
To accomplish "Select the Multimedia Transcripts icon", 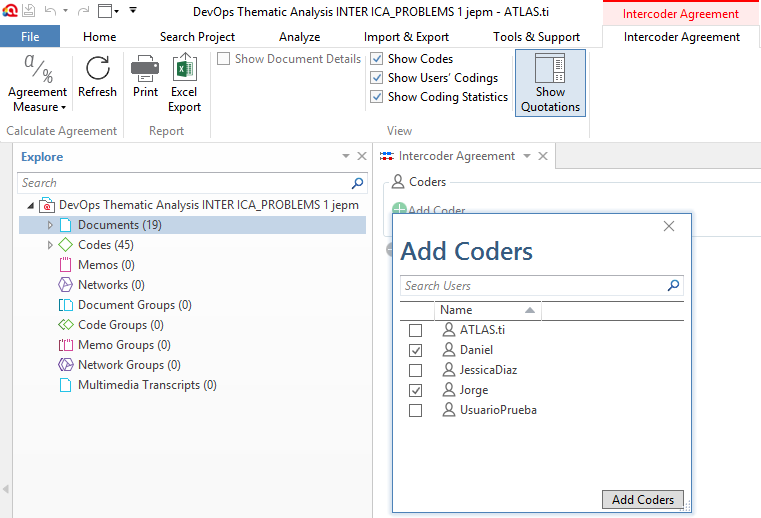I will click(x=66, y=385).
